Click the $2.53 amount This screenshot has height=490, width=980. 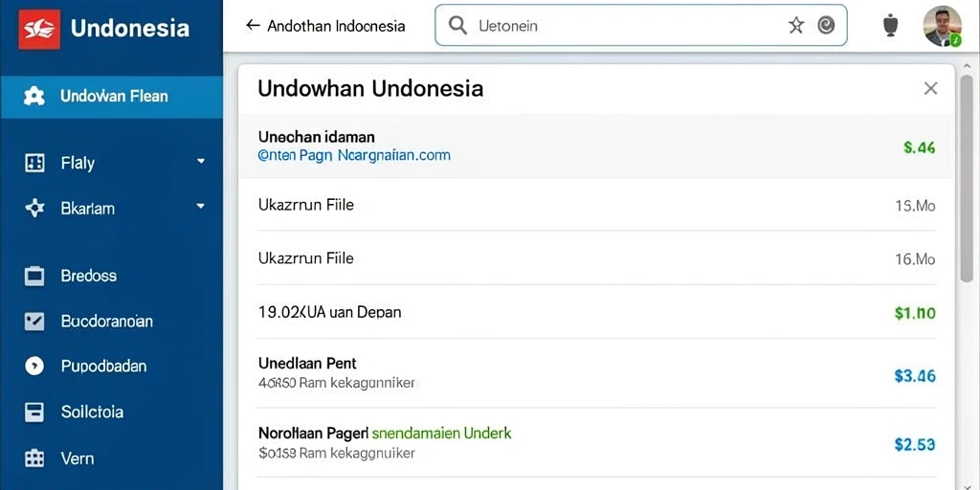[915, 444]
